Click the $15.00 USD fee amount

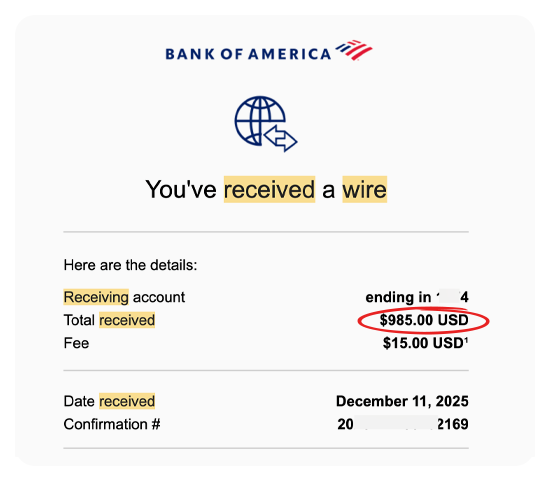coord(423,343)
